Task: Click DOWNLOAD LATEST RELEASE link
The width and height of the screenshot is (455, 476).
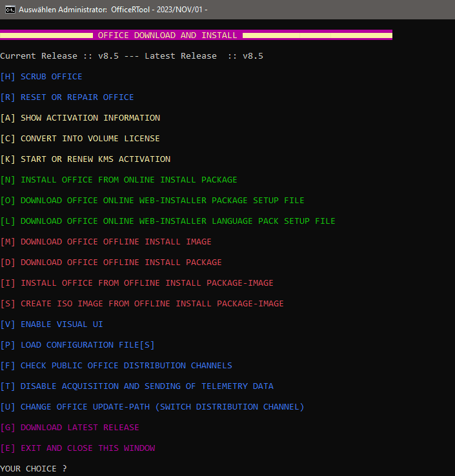Action: tap(79, 428)
